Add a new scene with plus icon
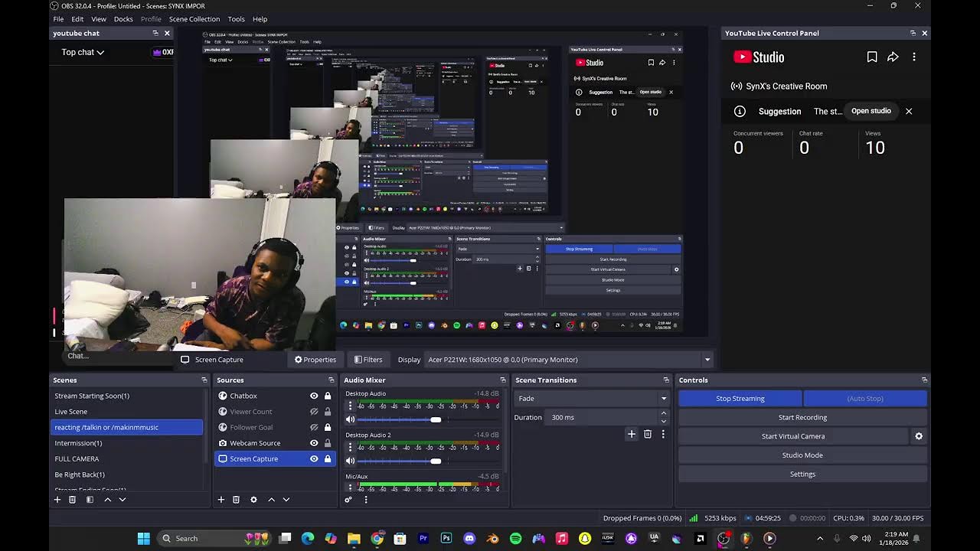This screenshot has height=551, width=980. pos(57,500)
